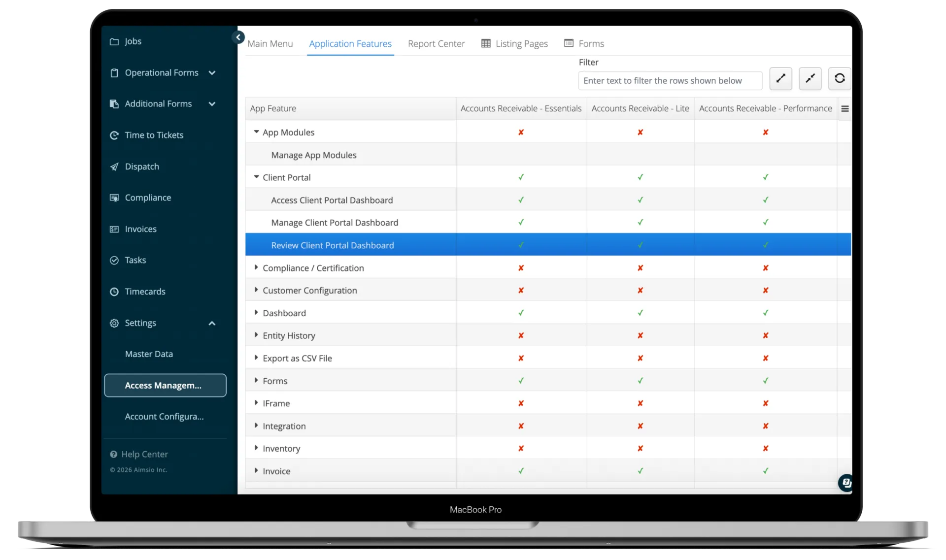
Task: Collapse the sidebar with the arrow button
Action: coord(238,37)
